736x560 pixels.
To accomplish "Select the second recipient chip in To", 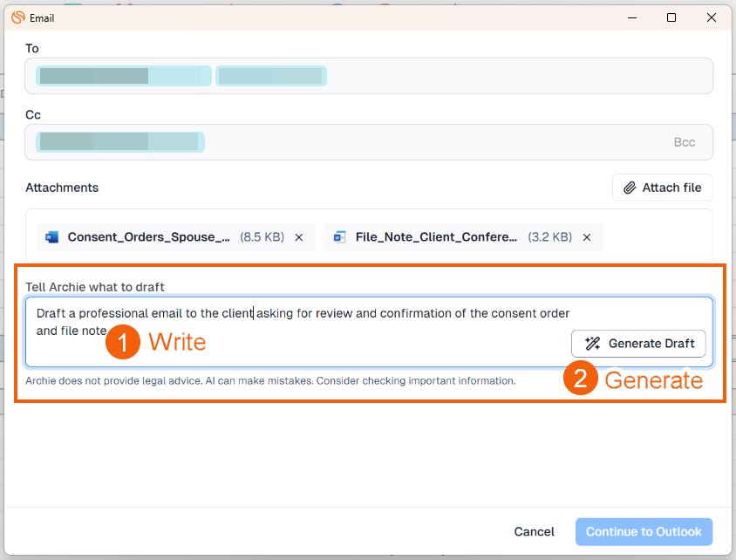I will pyautogui.click(x=270, y=76).
